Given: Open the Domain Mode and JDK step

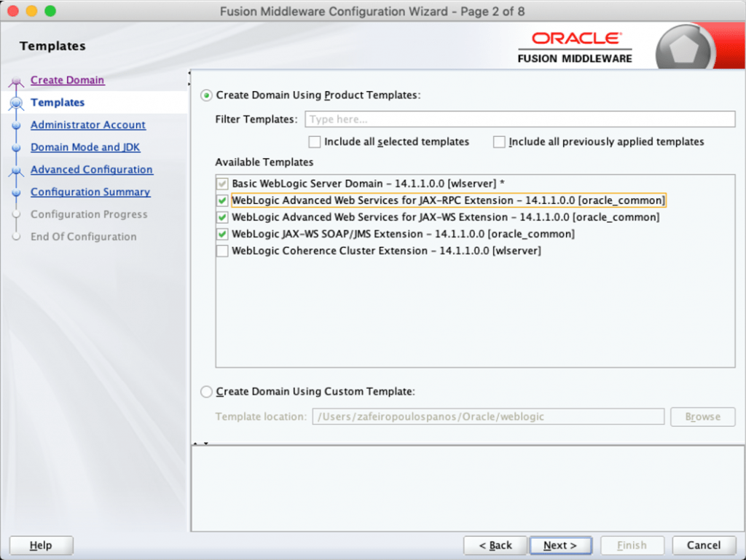Looking at the screenshot, I should pos(85,147).
